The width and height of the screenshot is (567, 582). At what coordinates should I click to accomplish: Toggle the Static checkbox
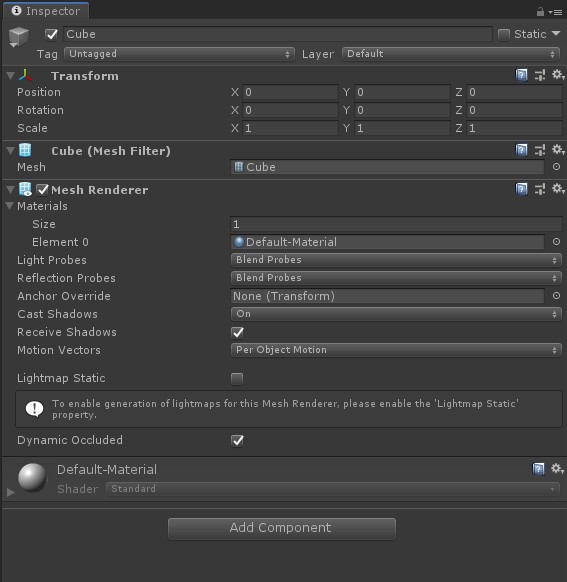click(x=504, y=35)
